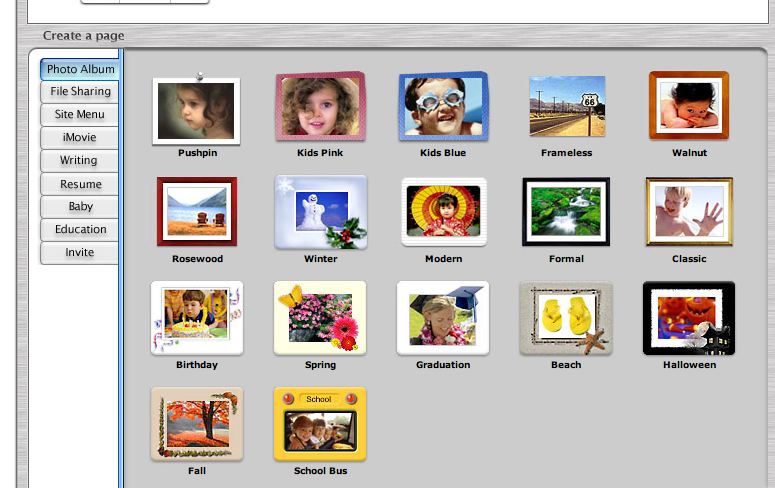Screen dimensions: 775x488
Task: Click the "Birthday" label text
Action: click(197, 365)
